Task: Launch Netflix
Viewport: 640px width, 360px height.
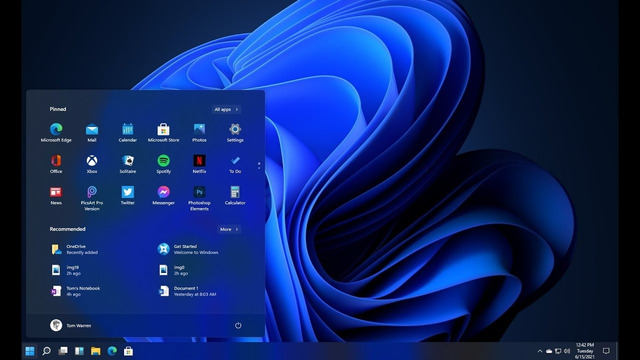Action: pyautogui.click(x=199, y=164)
